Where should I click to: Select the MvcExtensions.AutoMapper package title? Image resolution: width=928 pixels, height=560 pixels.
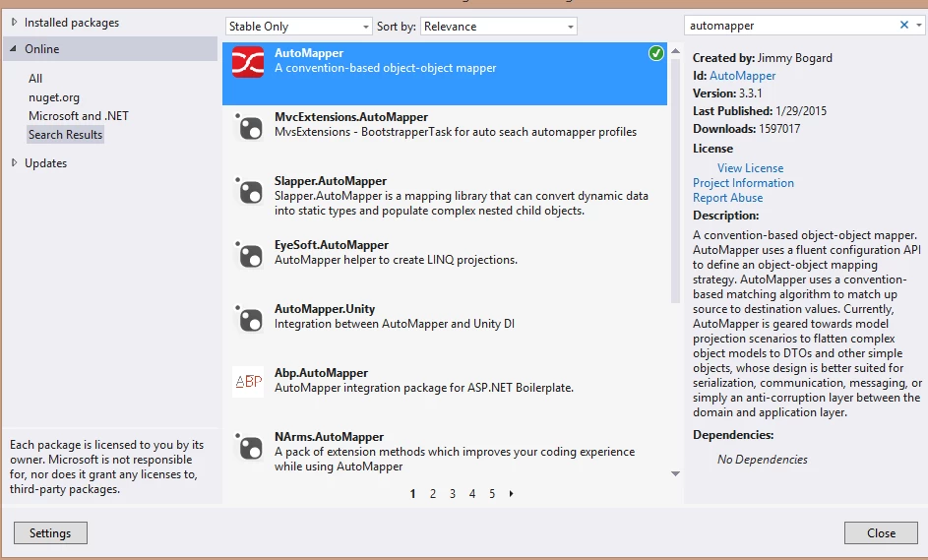351,116
